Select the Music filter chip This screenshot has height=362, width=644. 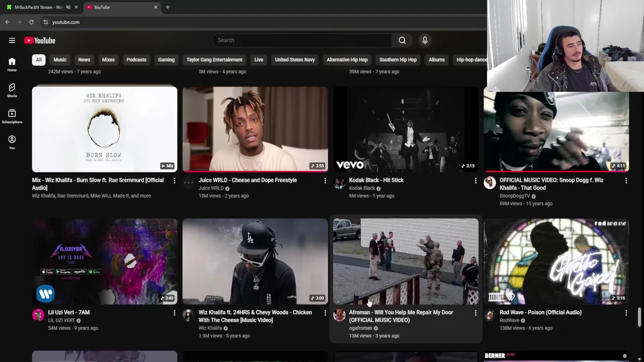pos(60,60)
